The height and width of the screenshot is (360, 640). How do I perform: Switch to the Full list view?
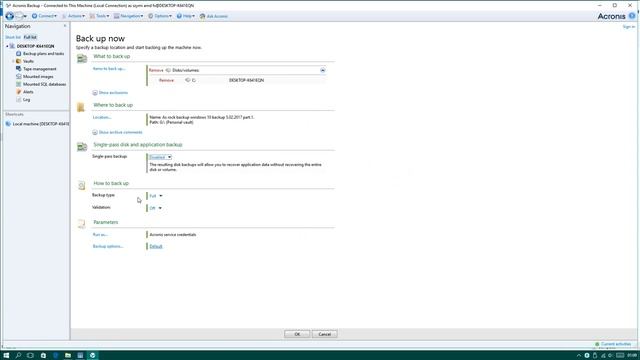pyautogui.click(x=30, y=37)
